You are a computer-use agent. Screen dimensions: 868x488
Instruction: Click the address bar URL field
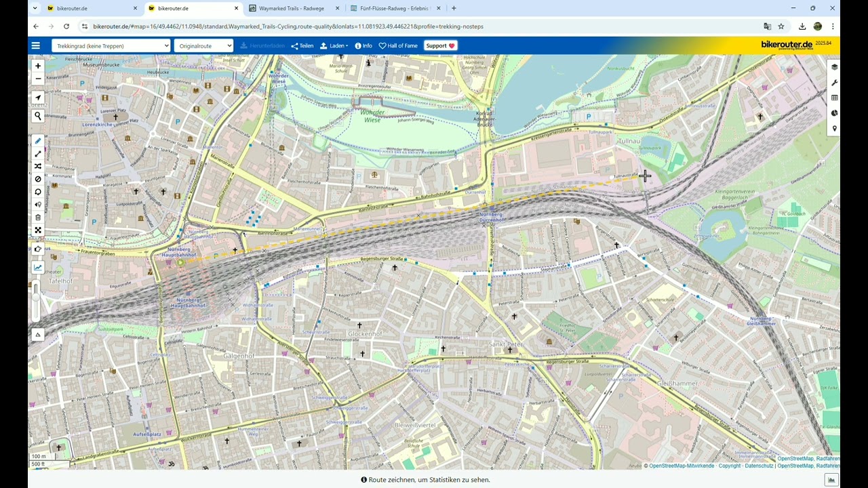tap(420, 26)
